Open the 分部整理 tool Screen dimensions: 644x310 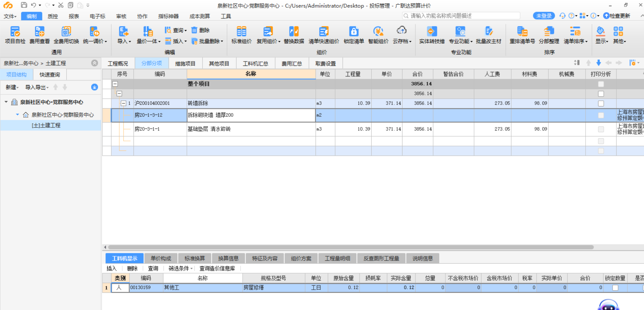(x=549, y=35)
